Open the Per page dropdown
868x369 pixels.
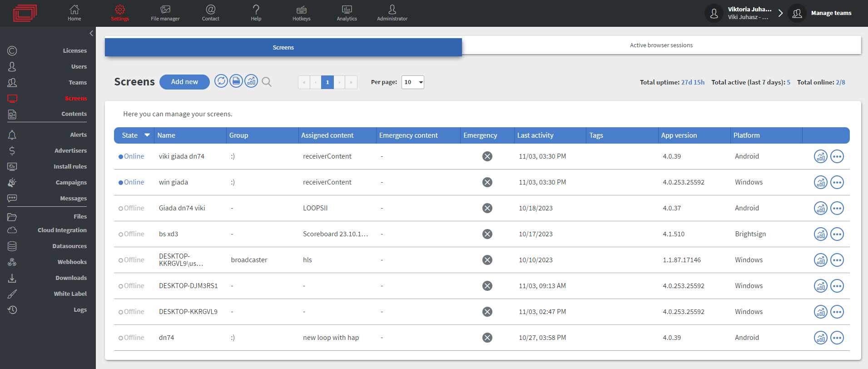tap(413, 82)
